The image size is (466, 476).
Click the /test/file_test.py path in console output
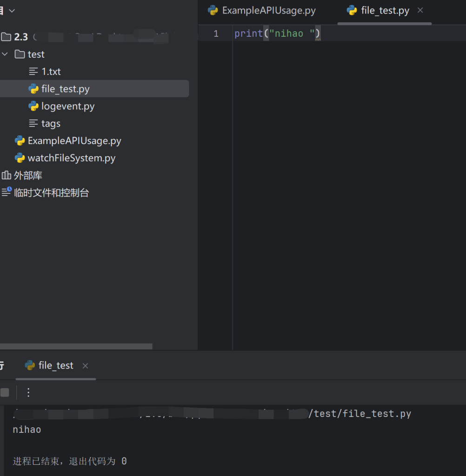click(x=360, y=414)
